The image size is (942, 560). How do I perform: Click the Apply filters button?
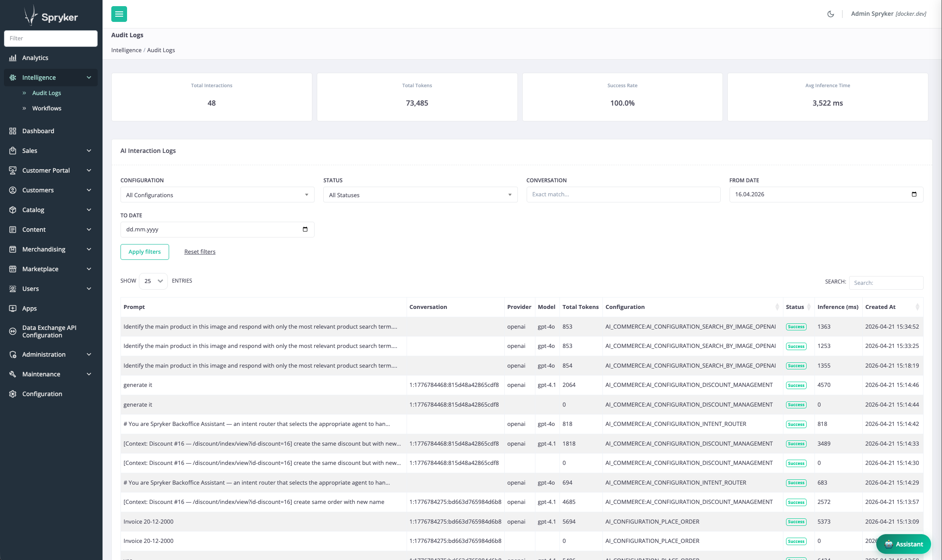[x=145, y=252]
